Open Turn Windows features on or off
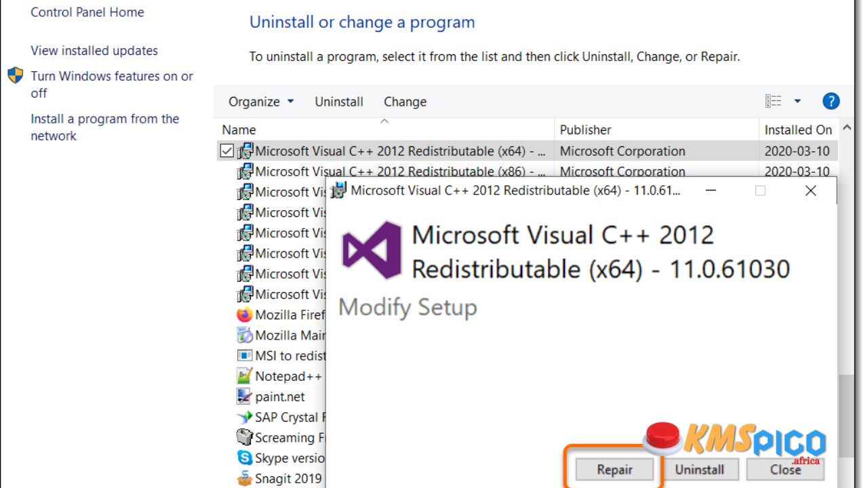Viewport: 868px width, 488px height. click(112, 85)
